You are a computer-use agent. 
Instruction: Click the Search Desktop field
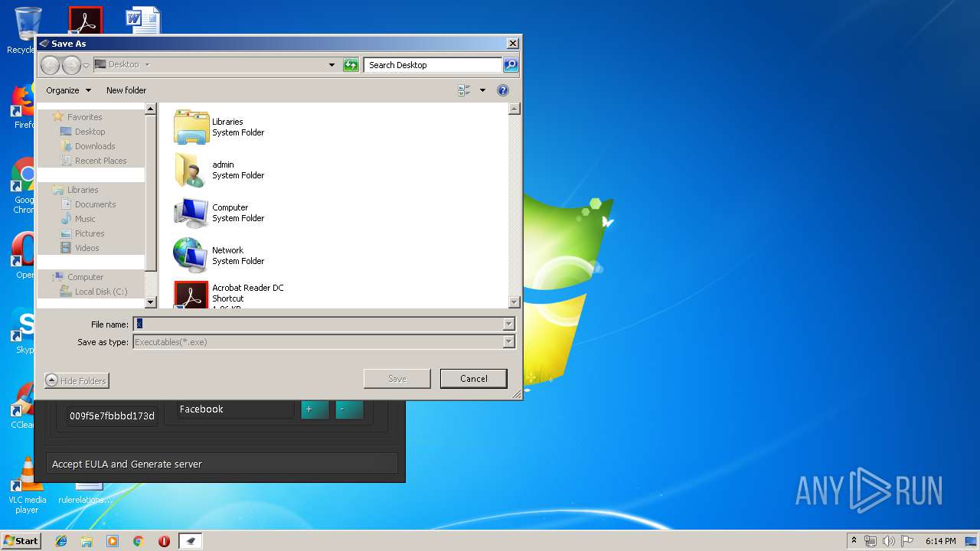433,65
